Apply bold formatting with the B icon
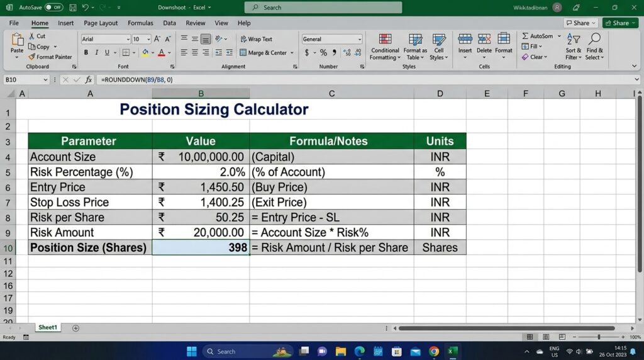644x360 pixels. [x=86, y=53]
